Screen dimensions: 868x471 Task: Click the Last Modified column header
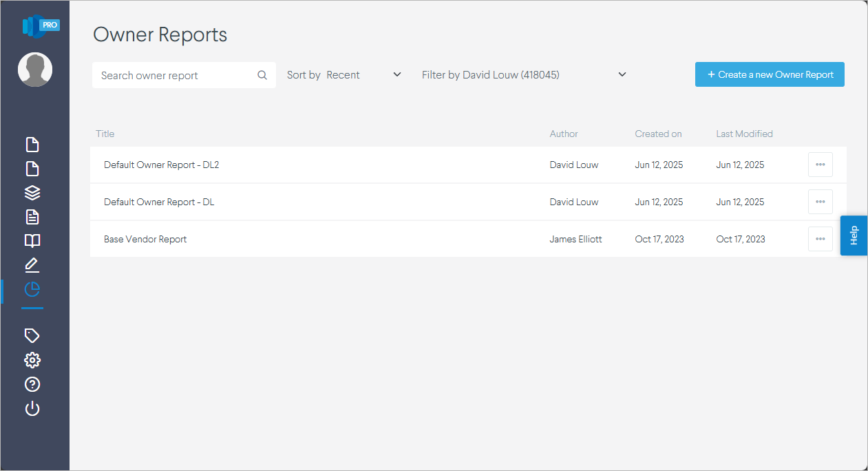point(744,134)
